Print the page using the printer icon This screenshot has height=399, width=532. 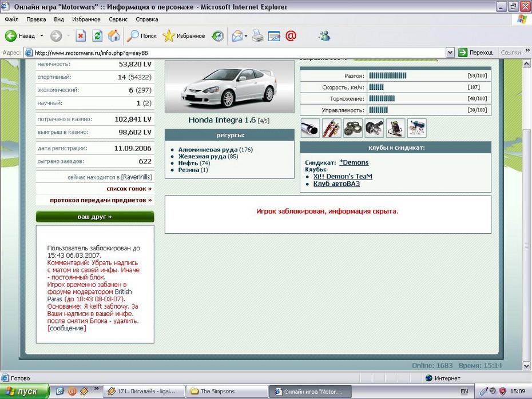257,35
